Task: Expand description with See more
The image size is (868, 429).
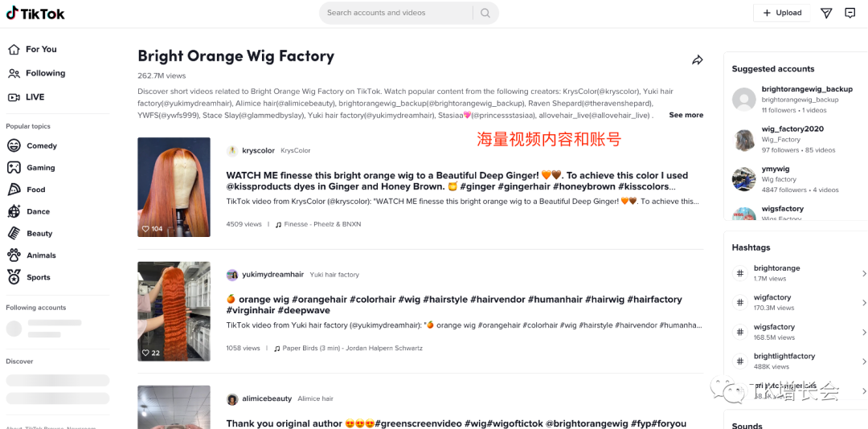Action: (686, 115)
